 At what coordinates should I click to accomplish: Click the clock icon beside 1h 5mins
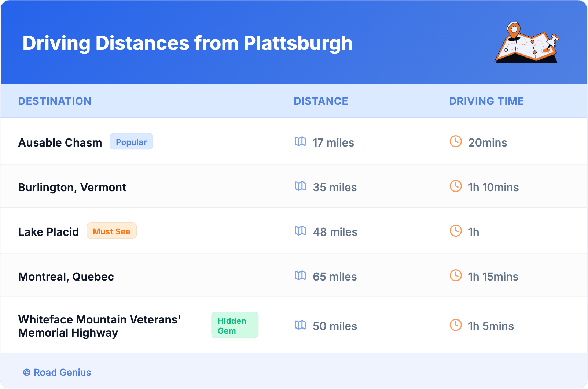pyautogui.click(x=456, y=325)
